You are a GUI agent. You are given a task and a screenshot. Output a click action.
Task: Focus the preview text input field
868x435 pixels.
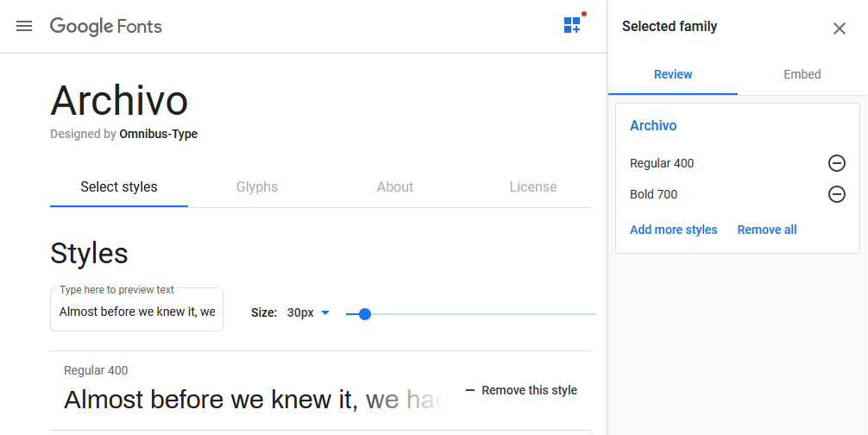[136, 309]
